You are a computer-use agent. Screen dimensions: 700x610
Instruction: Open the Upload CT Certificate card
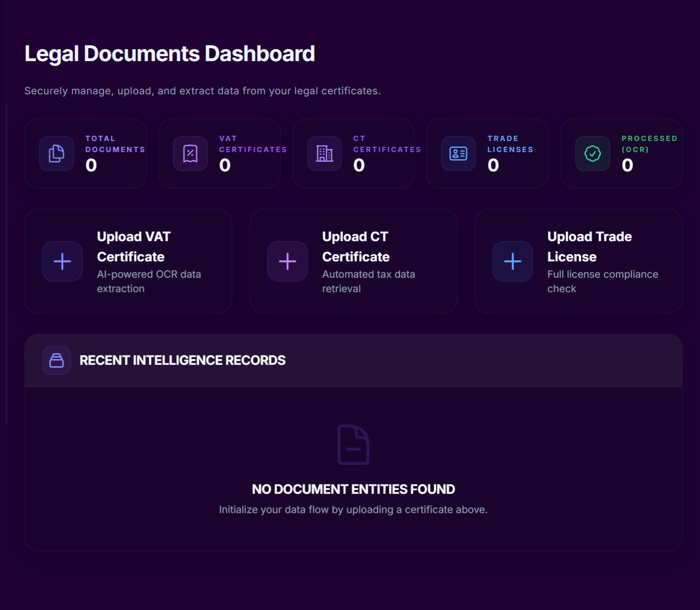coord(353,261)
